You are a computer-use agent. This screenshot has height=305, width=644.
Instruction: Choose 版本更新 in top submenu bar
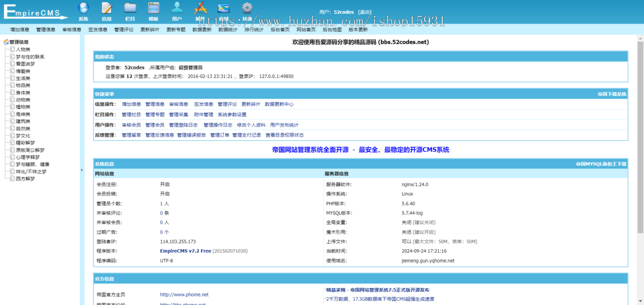358,30
